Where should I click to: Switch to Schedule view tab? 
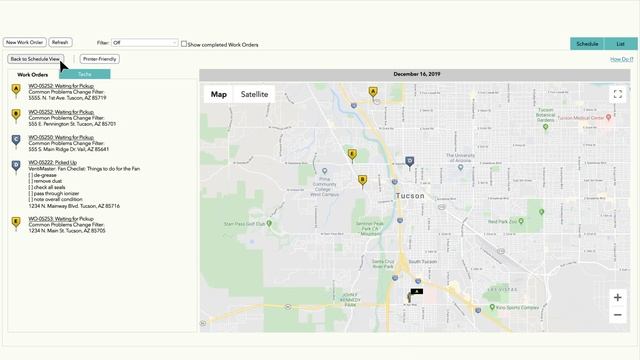pos(587,44)
